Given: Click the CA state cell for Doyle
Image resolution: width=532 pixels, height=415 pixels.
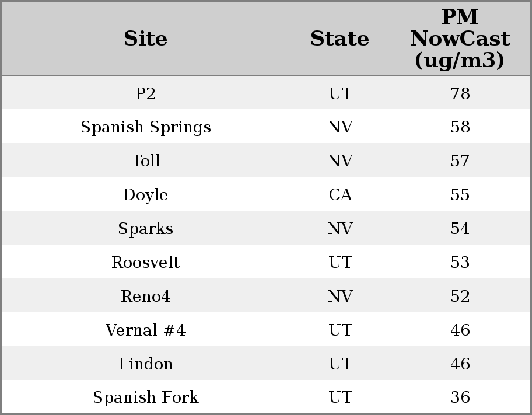Looking at the screenshot, I should pyautogui.click(x=340, y=195).
